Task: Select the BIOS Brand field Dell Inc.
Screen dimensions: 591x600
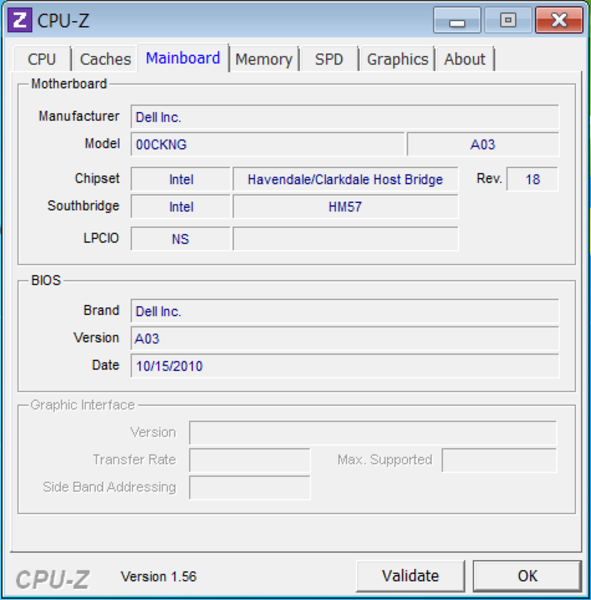Action: tap(344, 311)
